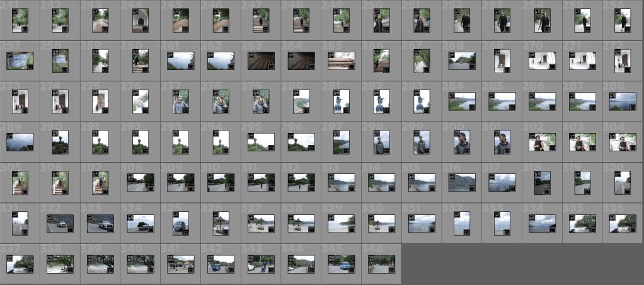Select photo 342 with the blue car
644x285 pixels.
(221, 264)
